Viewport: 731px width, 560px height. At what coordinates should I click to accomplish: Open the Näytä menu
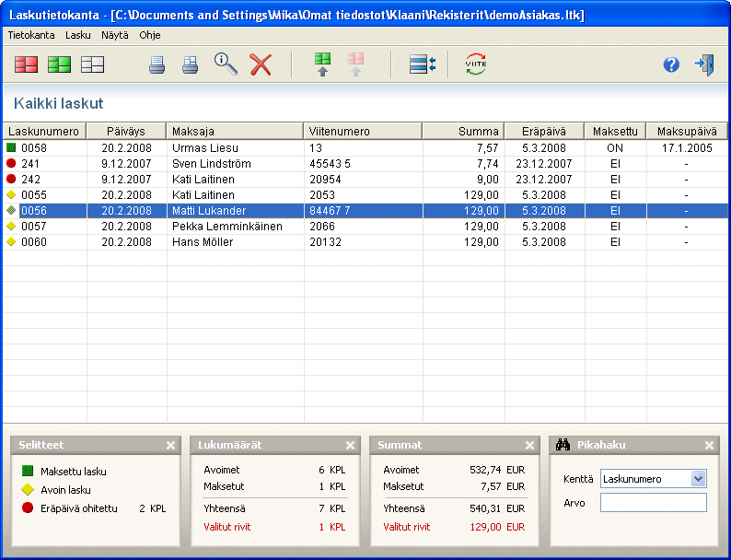(115, 34)
